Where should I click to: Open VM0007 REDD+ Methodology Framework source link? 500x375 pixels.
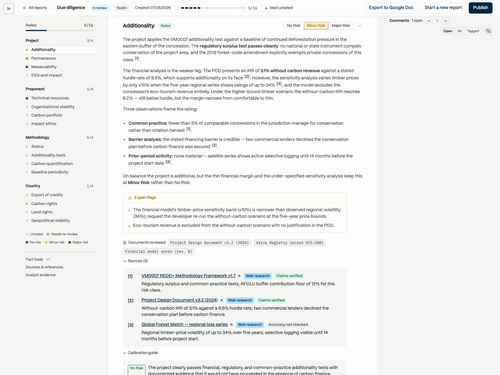tap(188, 276)
